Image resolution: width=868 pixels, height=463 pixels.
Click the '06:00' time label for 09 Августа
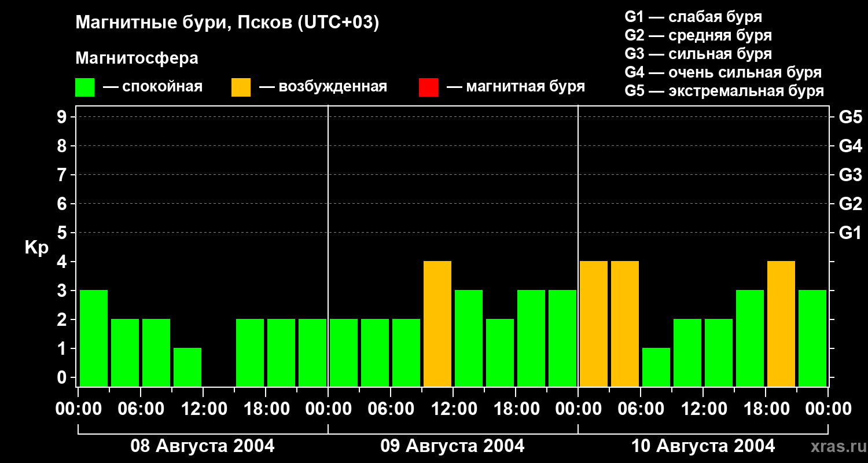click(x=391, y=409)
